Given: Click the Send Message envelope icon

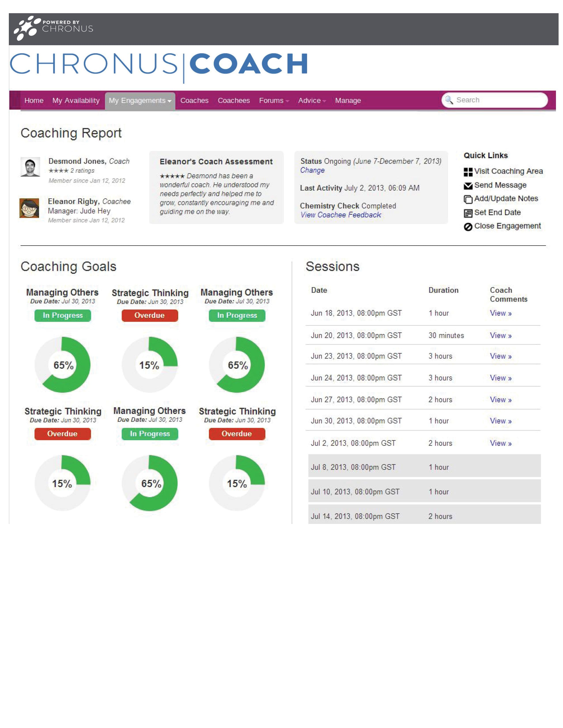Looking at the screenshot, I should pos(468,186).
